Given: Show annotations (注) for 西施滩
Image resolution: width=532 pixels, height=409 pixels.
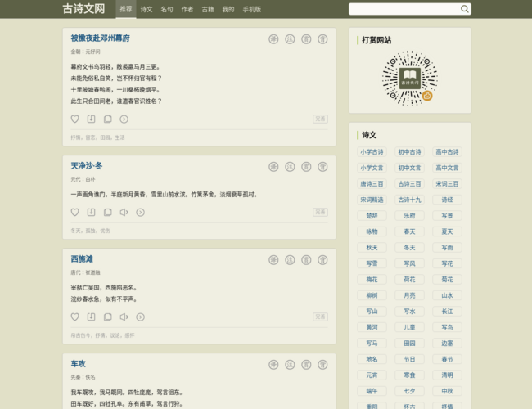Looking at the screenshot, I should 290,260.
